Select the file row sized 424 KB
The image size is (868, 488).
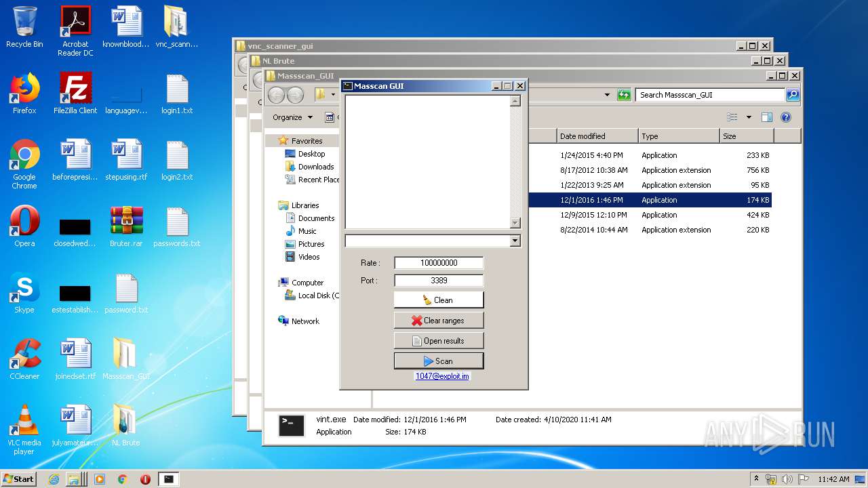click(x=650, y=215)
